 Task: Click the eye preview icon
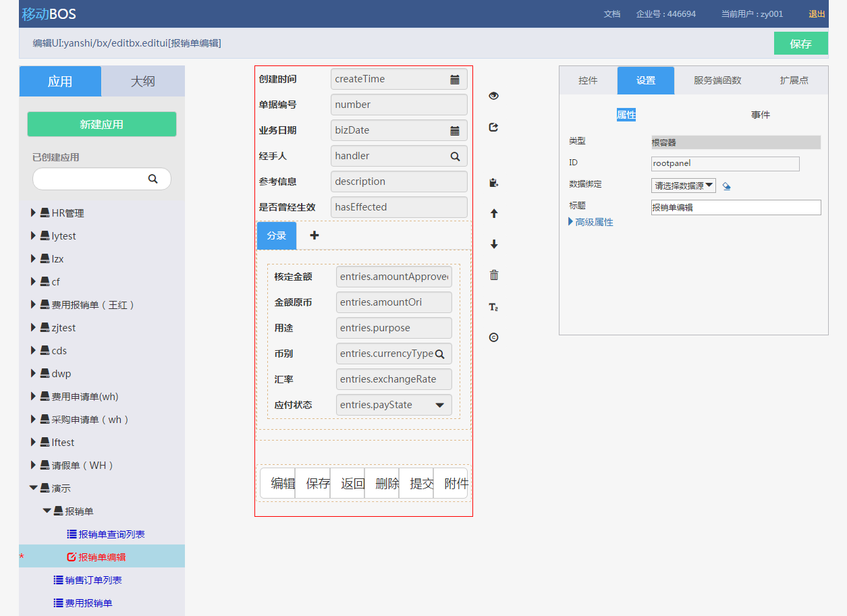tap(493, 96)
